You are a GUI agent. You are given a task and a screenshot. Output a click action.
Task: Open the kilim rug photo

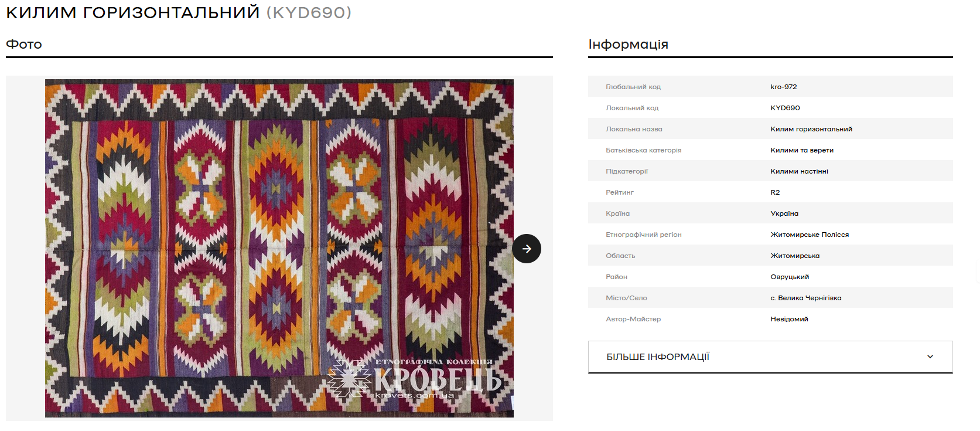point(279,248)
